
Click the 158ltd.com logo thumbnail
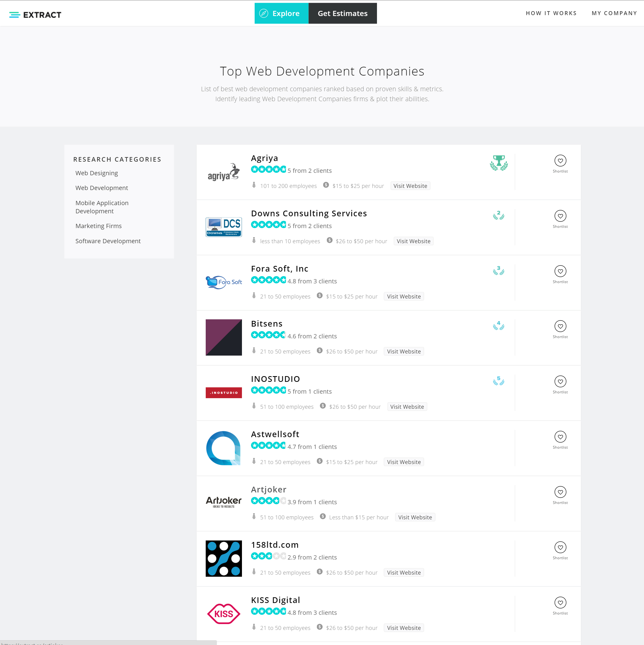click(224, 559)
